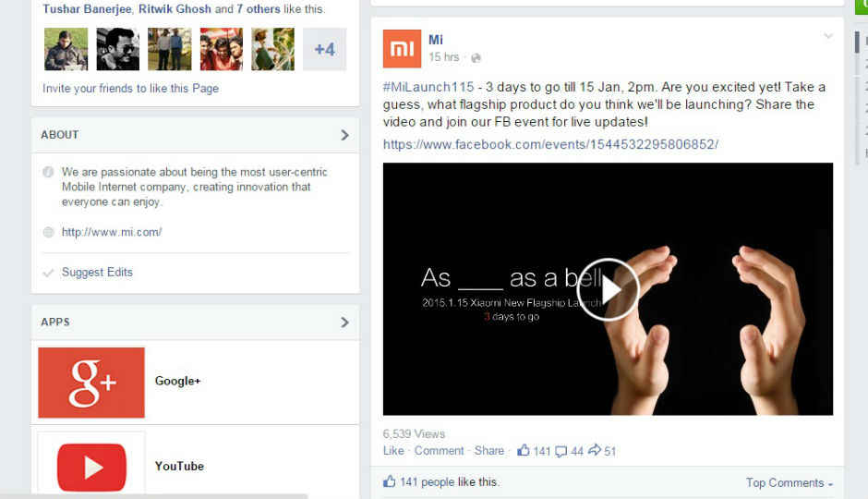
Task: Expand the ABOUT section chevron
Action: (344, 135)
